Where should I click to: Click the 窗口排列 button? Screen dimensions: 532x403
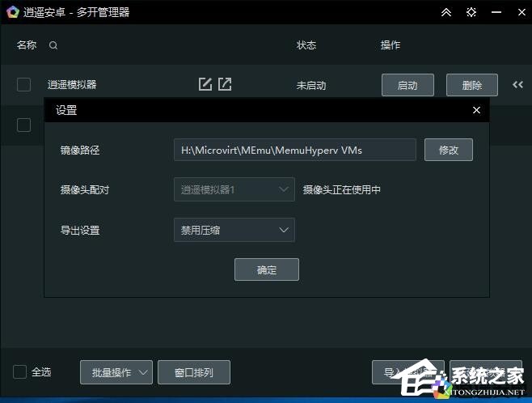click(194, 372)
